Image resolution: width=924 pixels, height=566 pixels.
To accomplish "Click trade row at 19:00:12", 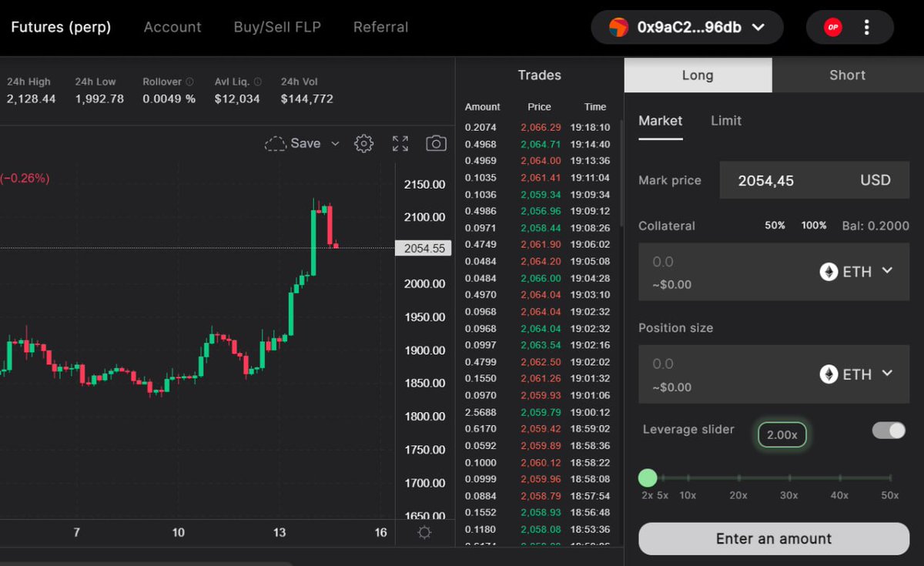I will click(x=537, y=412).
